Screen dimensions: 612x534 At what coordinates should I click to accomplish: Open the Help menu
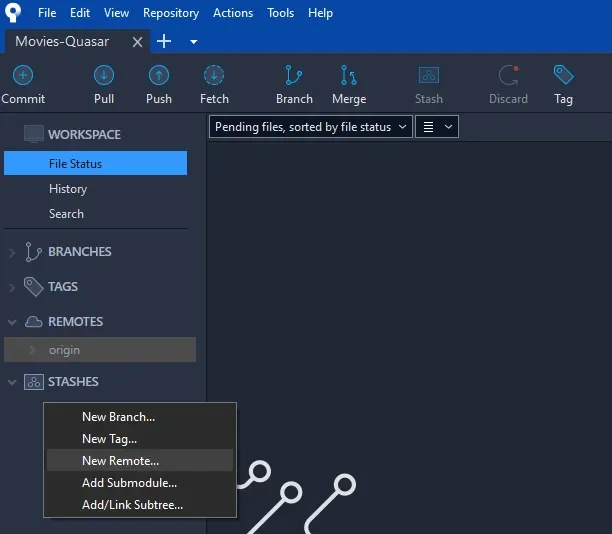click(320, 13)
